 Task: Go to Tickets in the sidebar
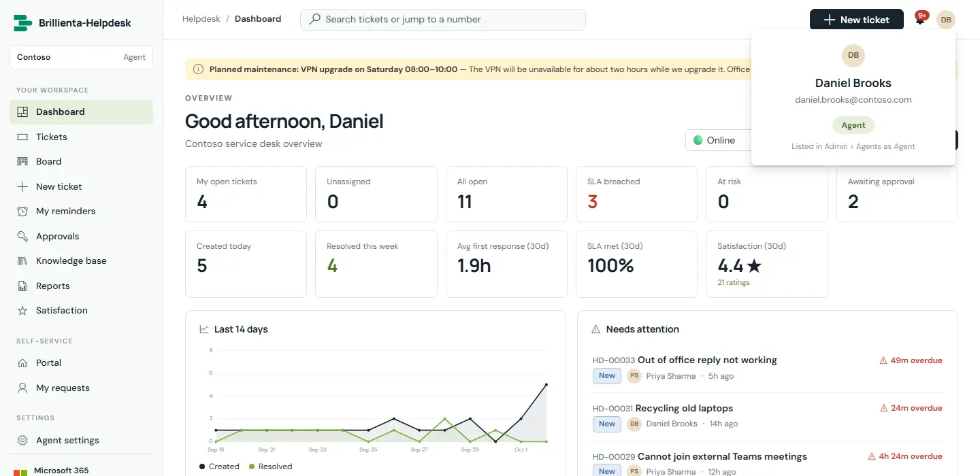(x=81, y=137)
